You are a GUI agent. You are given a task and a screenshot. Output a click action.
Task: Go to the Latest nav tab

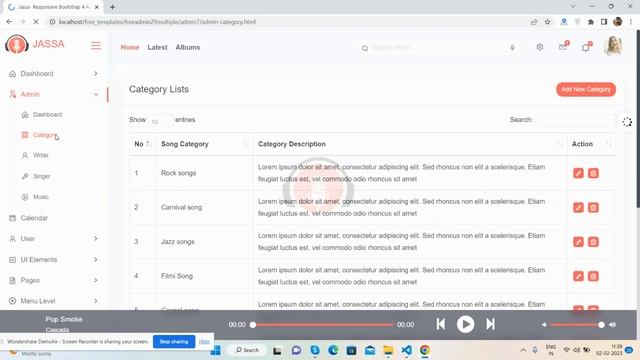[158, 47]
